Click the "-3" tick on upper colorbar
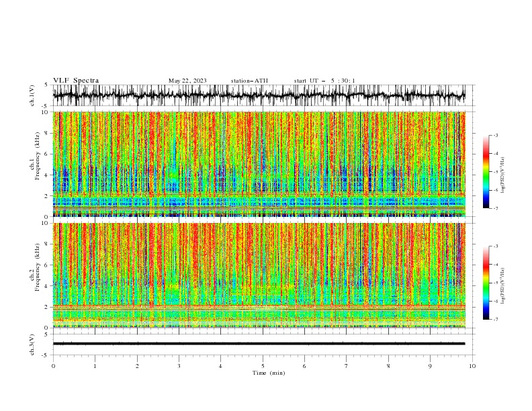 [x=495, y=135]
